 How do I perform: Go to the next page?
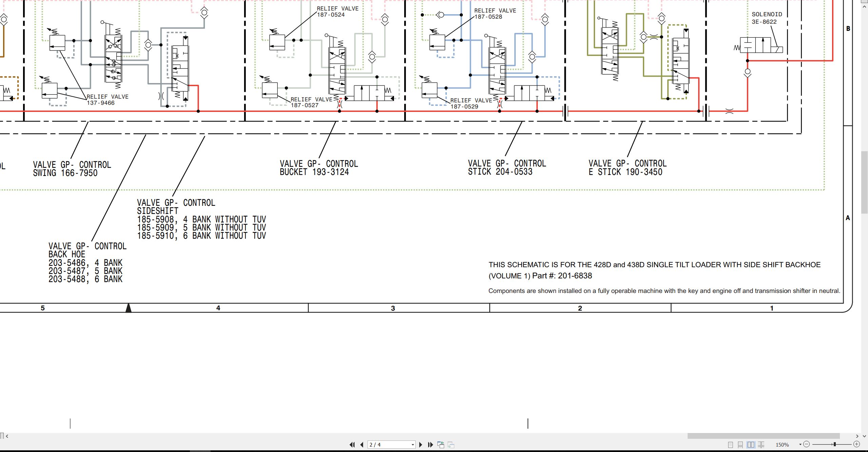(x=421, y=445)
